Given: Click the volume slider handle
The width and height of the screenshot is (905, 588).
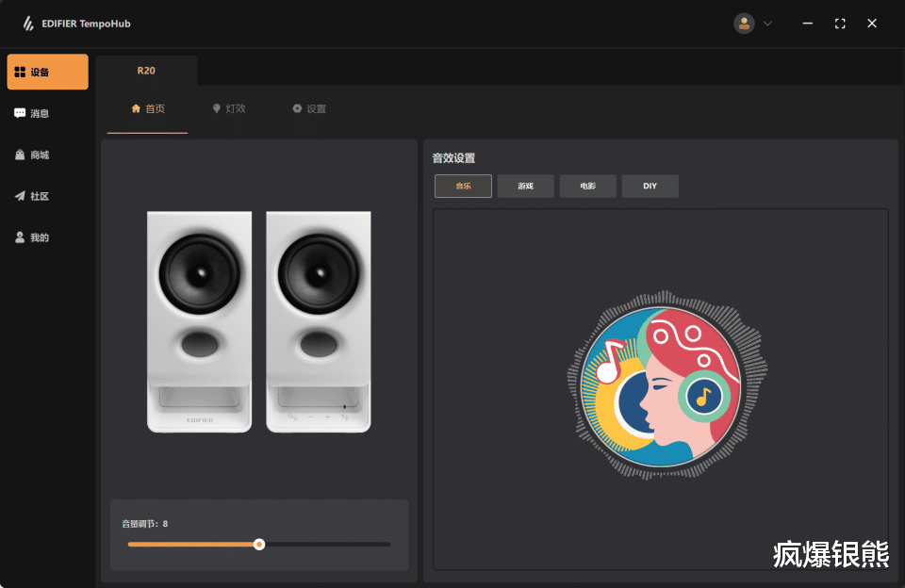Looking at the screenshot, I should coord(259,544).
